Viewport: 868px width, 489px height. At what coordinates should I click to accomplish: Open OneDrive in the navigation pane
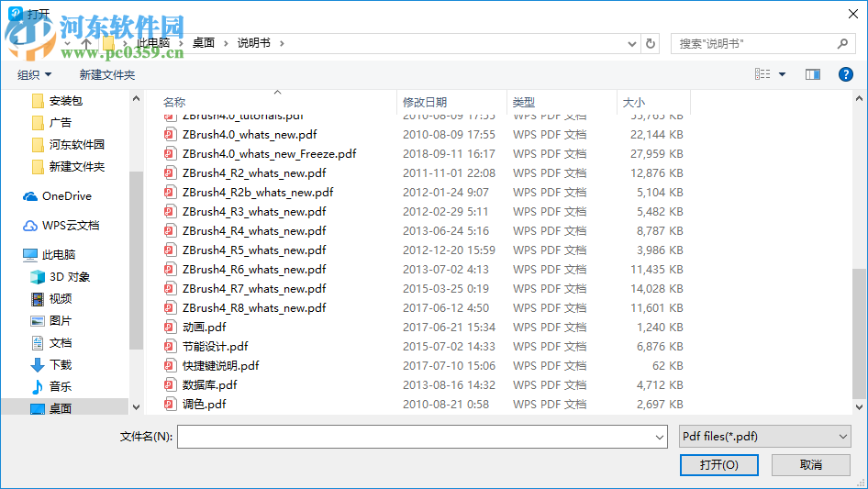click(57, 196)
